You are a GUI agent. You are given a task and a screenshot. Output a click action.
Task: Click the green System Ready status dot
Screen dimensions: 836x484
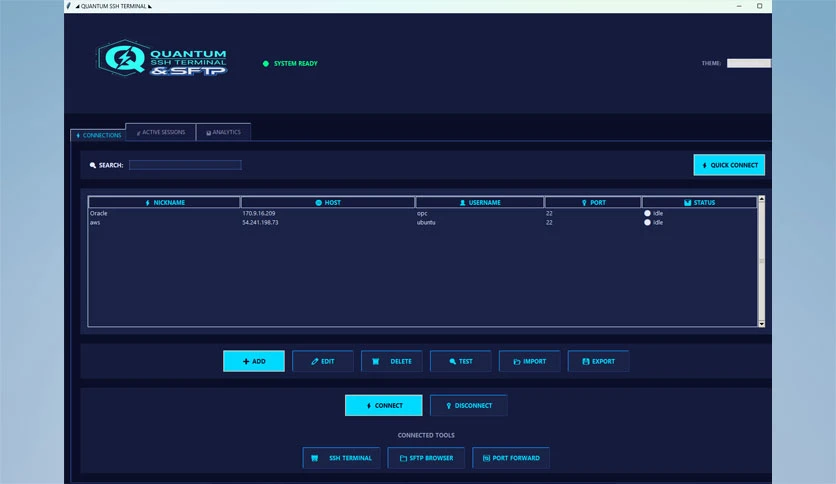click(x=266, y=63)
